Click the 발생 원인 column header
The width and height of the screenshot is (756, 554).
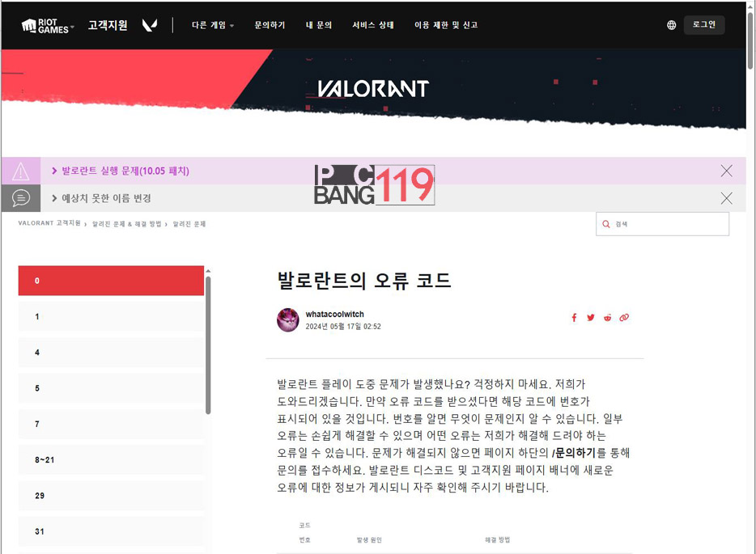click(x=369, y=540)
